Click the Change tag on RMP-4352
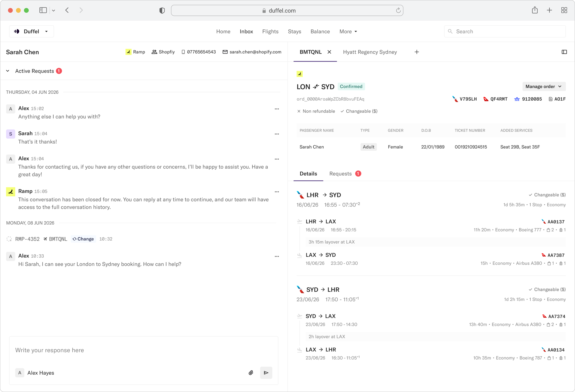 83,239
